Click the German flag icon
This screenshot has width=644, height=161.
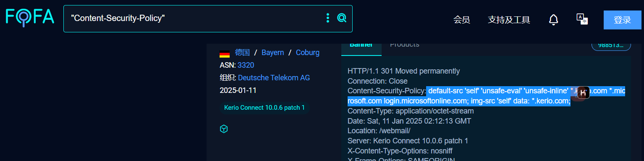tap(225, 54)
